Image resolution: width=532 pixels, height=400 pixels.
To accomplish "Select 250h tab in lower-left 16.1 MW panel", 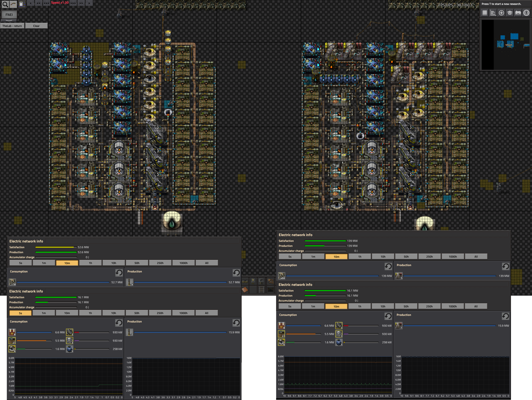I will coord(160,313).
